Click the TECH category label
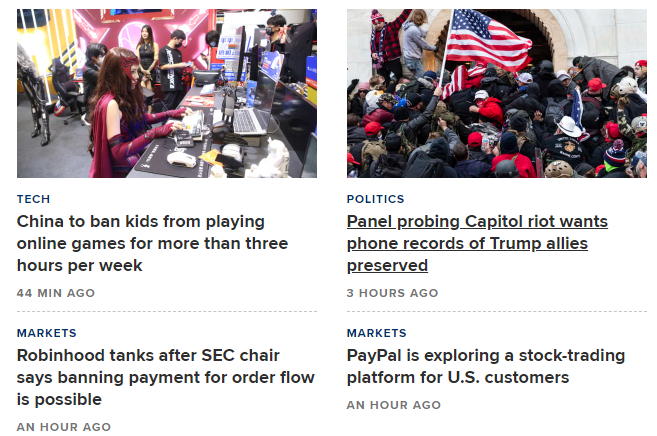 click(x=33, y=199)
